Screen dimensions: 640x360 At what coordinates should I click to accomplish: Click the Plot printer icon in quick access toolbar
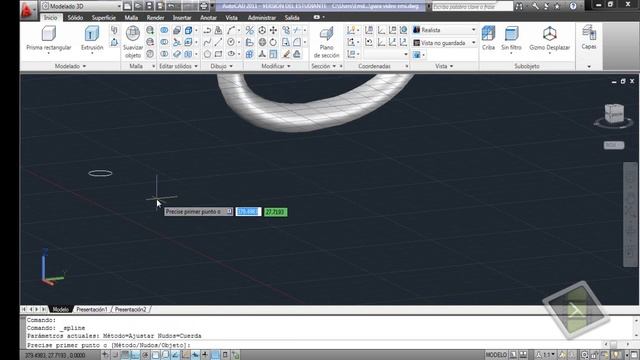[x=203, y=6]
